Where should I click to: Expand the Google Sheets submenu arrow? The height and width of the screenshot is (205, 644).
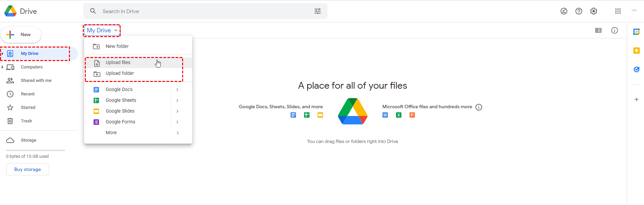[x=177, y=100]
